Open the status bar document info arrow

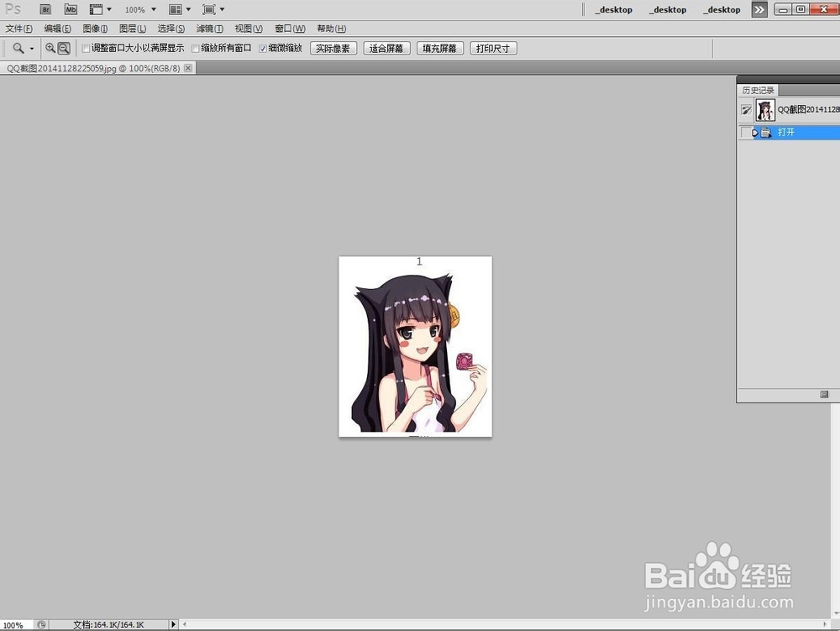(x=173, y=624)
